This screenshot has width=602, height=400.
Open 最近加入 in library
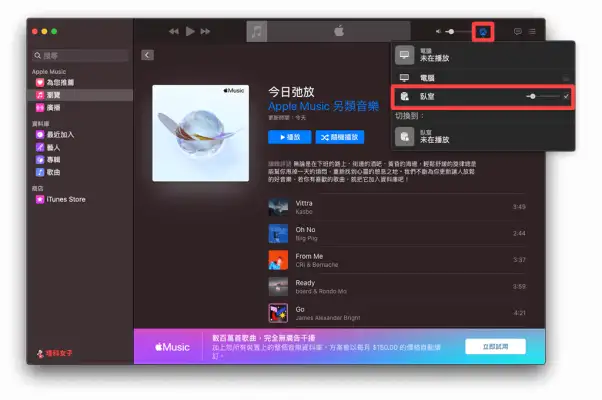point(80,135)
